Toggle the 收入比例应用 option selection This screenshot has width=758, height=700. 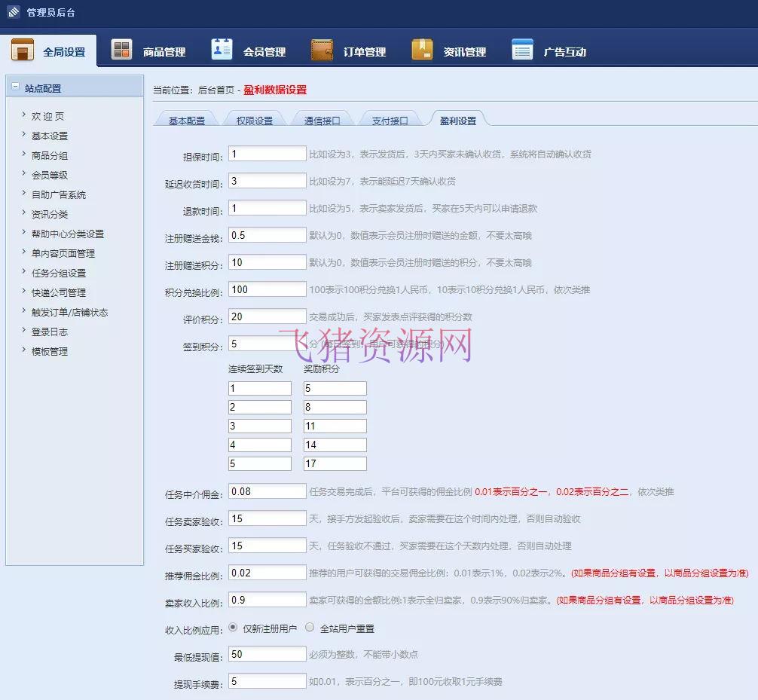[233, 627]
